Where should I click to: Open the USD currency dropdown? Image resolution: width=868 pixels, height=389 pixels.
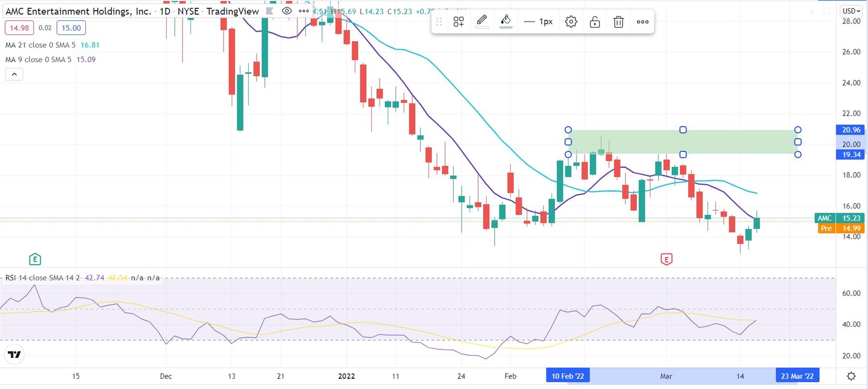[x=851, y=10]
